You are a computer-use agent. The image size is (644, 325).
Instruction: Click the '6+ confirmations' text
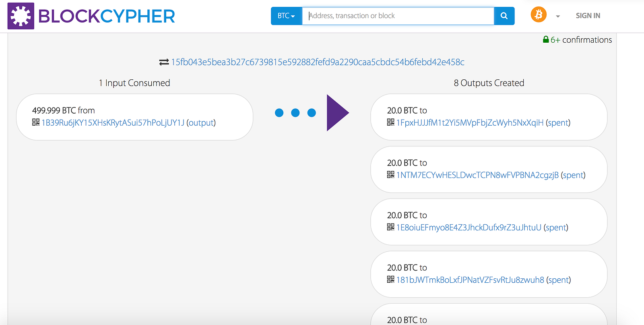coord(581,40)
